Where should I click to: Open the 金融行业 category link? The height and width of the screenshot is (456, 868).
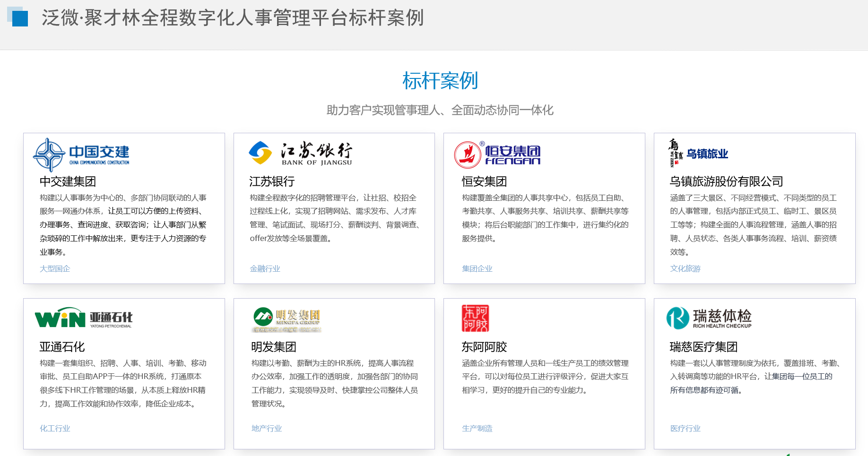tap(265, 268)
